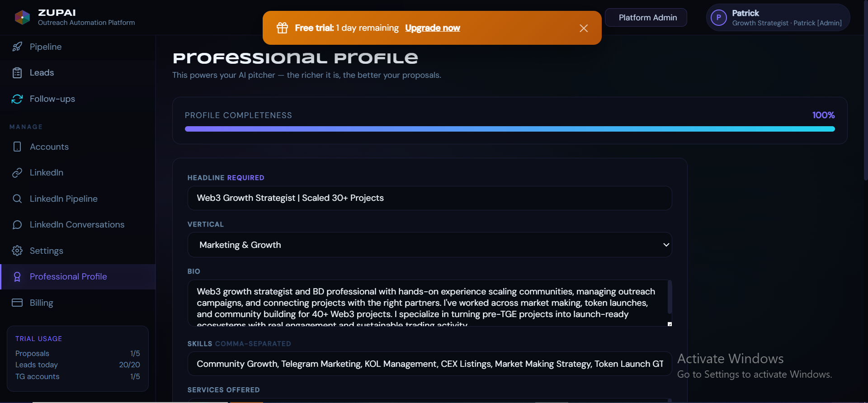Click the Leads clipboard icon
This screenshot has width=868, height=403.
tap(17, 73)
